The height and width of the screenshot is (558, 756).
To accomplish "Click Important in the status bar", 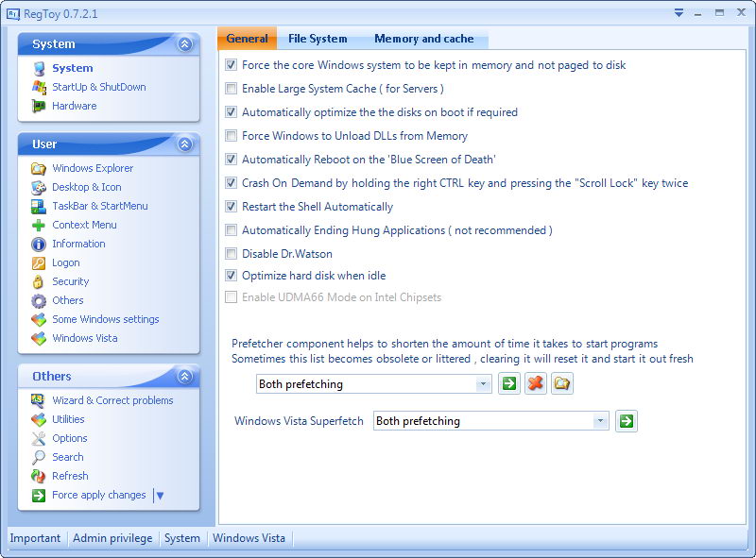I will click(35, 538).
